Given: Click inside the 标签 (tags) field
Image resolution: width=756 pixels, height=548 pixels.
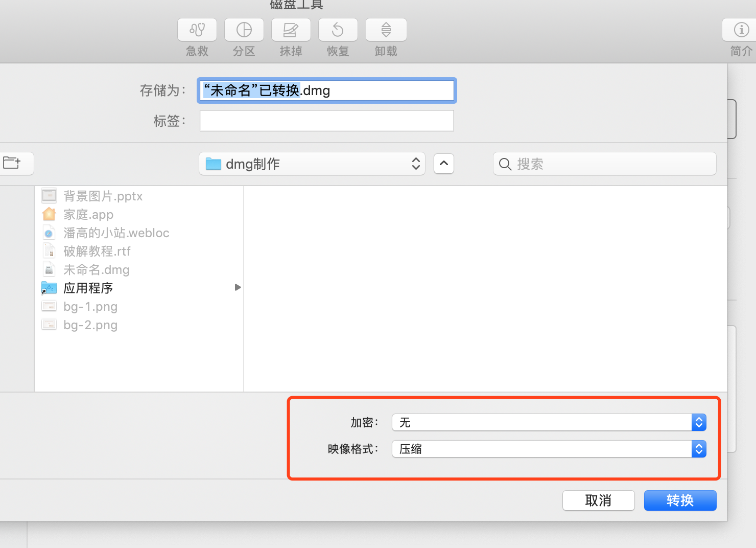Looking at the screenshot, I should (x=326, y=120).
